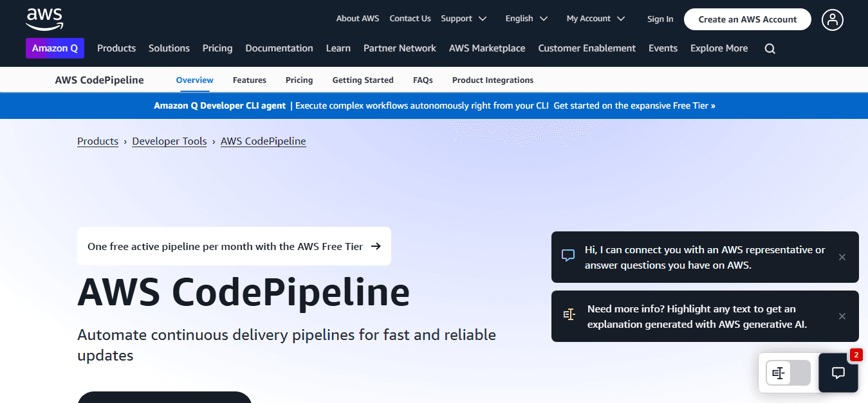The image size is (868, 403).
Task: Go to Pricing in main navigation
Action: pyautogui.click(x=217, y=48)
